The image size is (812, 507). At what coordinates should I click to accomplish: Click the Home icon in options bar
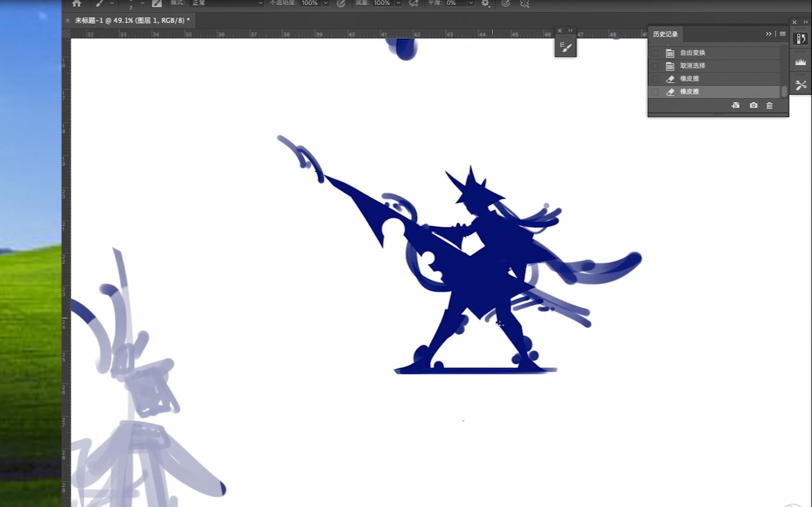pyautogui.click(x=77, y=3)
